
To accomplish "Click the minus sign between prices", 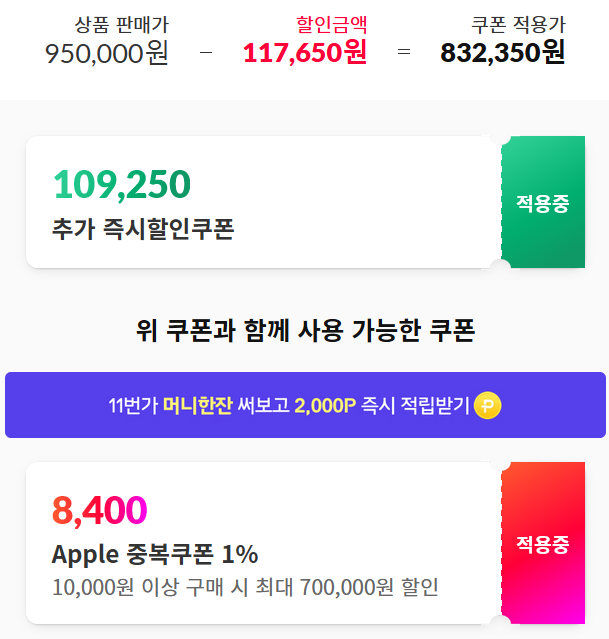I will point(206,52).
